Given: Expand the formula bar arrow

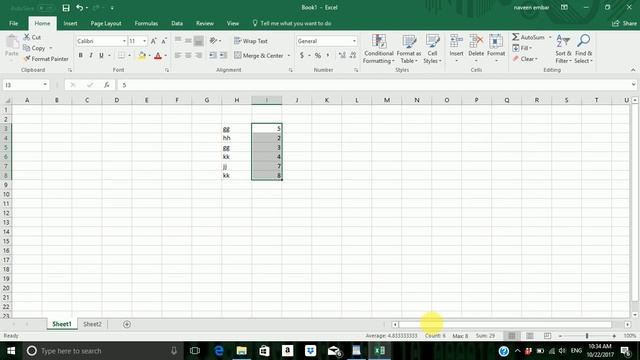Looking at the screenshot, I should click(633, 85).
